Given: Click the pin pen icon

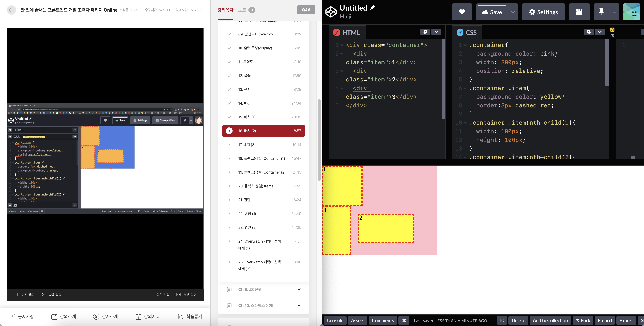Looking at the screenshot, I should click(x=601, y=12).
